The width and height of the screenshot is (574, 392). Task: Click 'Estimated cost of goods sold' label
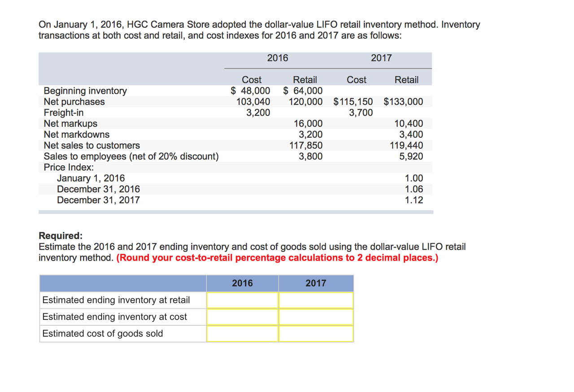103,333
